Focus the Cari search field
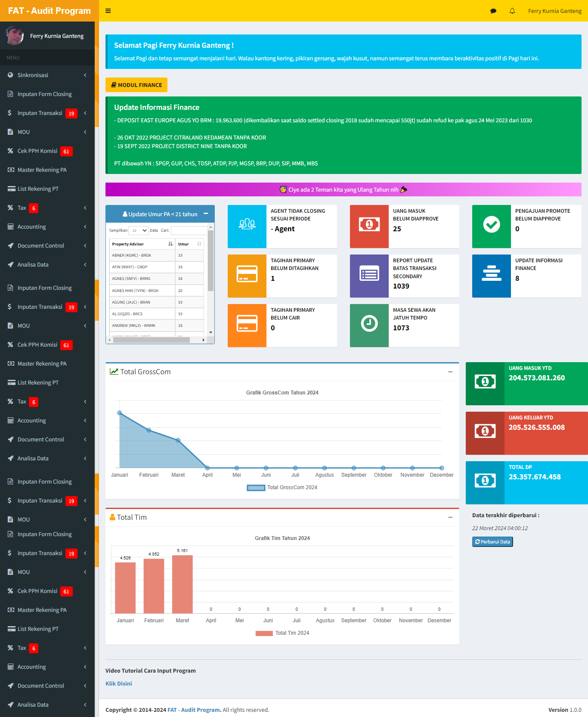The image size is (588, 717). (x=189, y=230)
